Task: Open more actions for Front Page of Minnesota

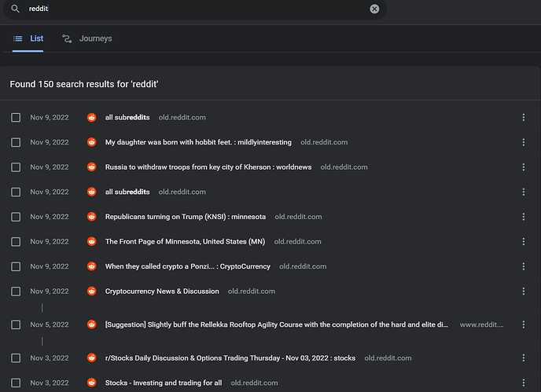Action: (x=524, y=242)
